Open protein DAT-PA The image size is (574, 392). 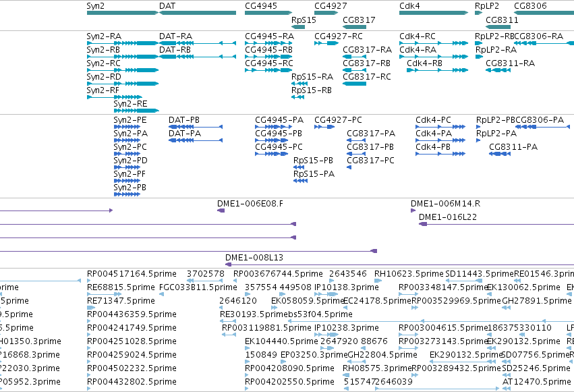[x=185, y=134]
